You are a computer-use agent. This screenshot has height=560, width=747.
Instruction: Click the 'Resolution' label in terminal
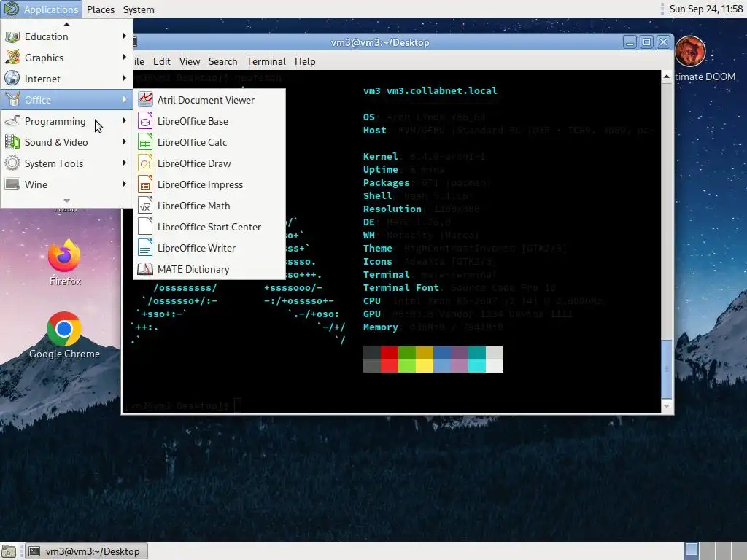pos(392,209)
